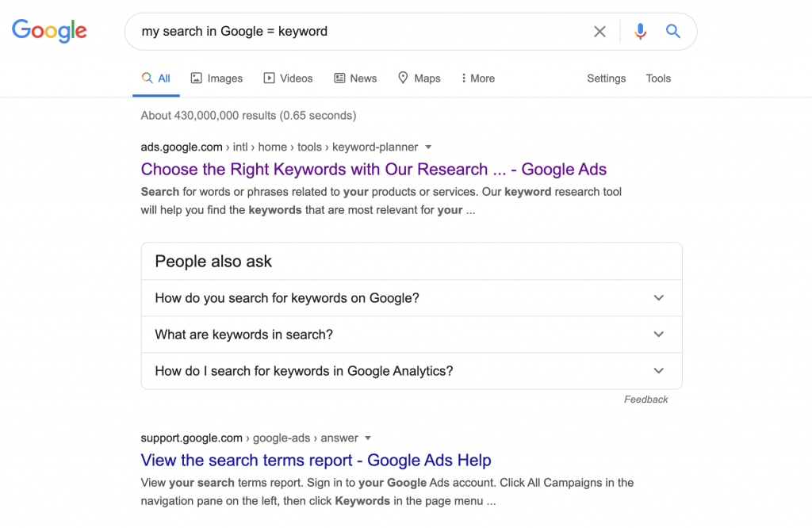Click the microphone voice search icon
Screen dimensions: 812x528
(640, 31)
